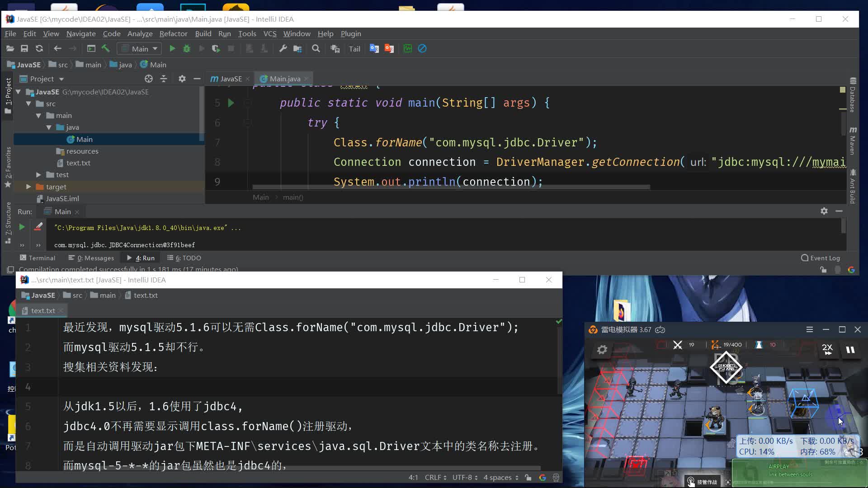Open the Terminal tool window

(x=38, y=258)
